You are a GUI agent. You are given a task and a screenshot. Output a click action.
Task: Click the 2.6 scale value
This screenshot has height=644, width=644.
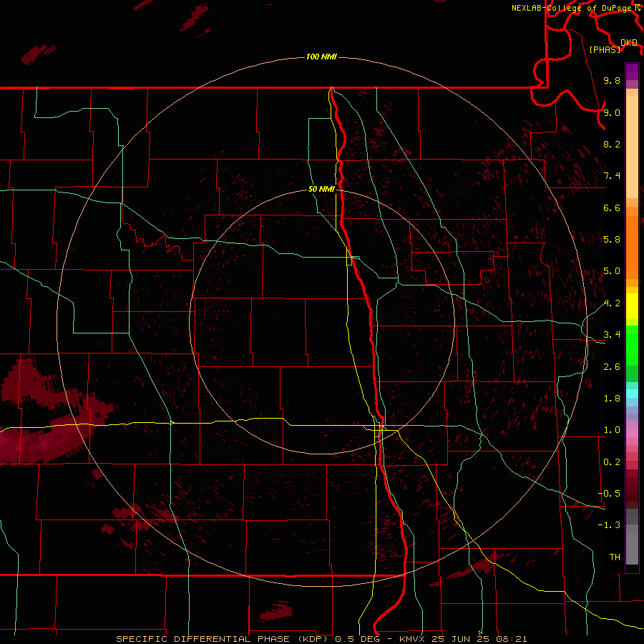[x=612, y=367]
